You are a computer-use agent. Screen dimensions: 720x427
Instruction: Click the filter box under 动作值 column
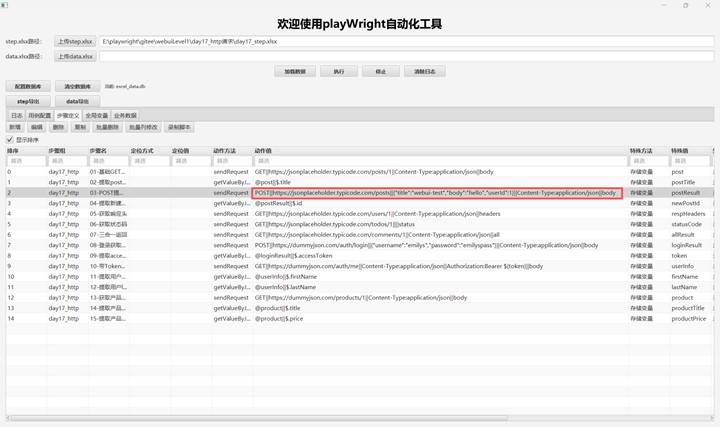pyautogui.click(x=440, y=161)
